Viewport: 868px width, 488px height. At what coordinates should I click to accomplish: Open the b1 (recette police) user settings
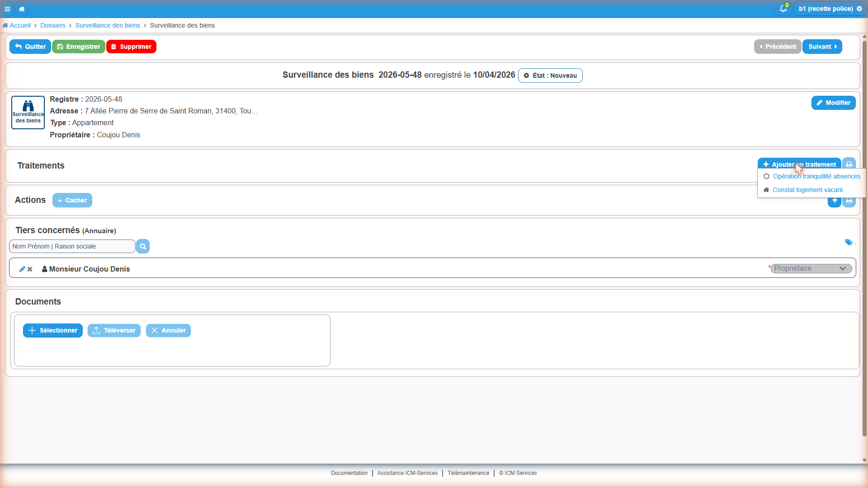(x=830, y=9)
